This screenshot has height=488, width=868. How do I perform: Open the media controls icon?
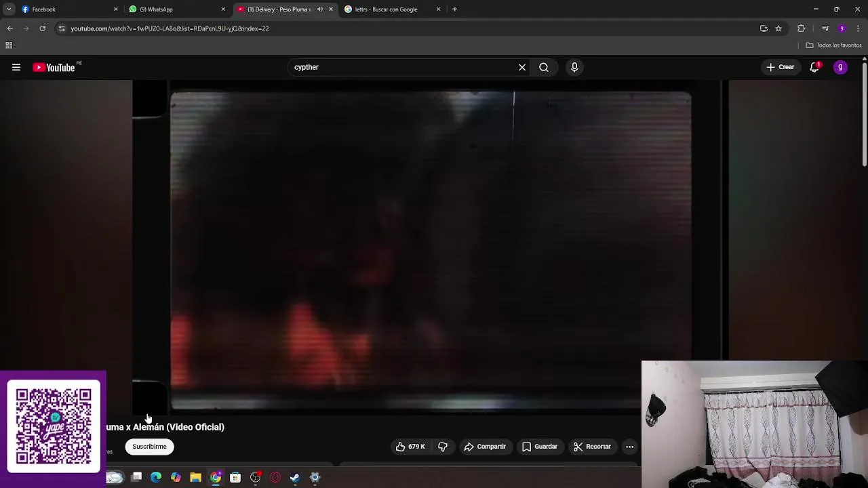[825, 28]
